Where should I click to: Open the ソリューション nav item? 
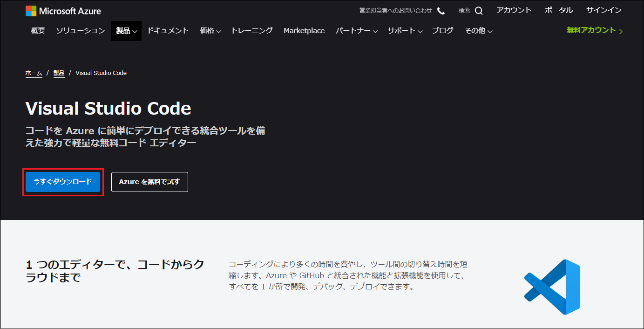[81, 31]
